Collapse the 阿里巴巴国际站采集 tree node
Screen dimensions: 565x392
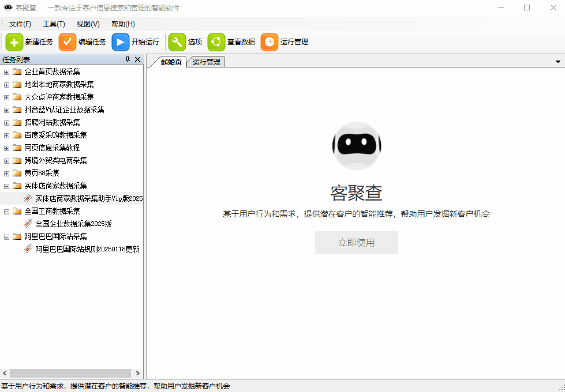click(x=6, y=237)
